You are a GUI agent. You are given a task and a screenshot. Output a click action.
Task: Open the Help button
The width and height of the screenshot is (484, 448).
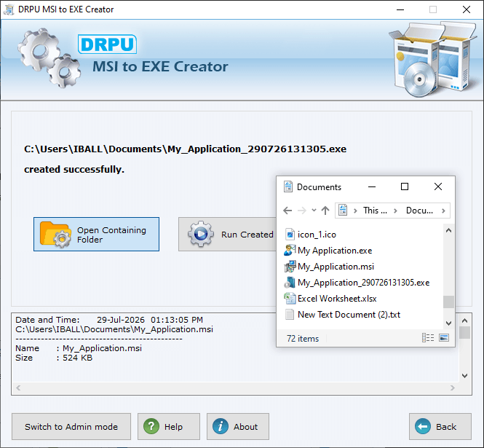(x=169, y=427)
